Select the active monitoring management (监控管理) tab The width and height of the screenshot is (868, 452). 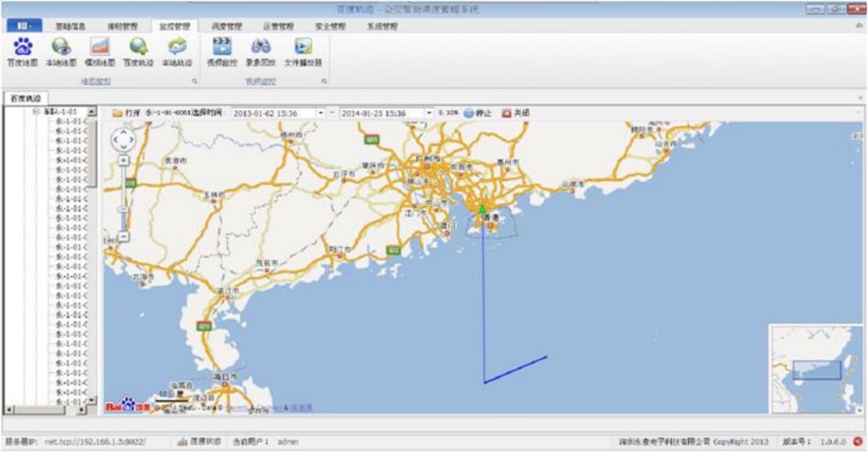(x=174, y=27)
